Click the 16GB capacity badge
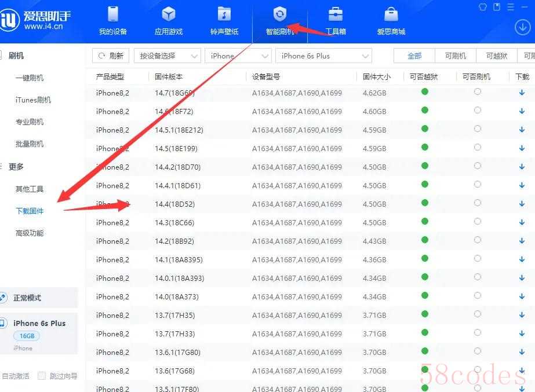The height and width of the screenshot is (392, 535). click(27, 336)
